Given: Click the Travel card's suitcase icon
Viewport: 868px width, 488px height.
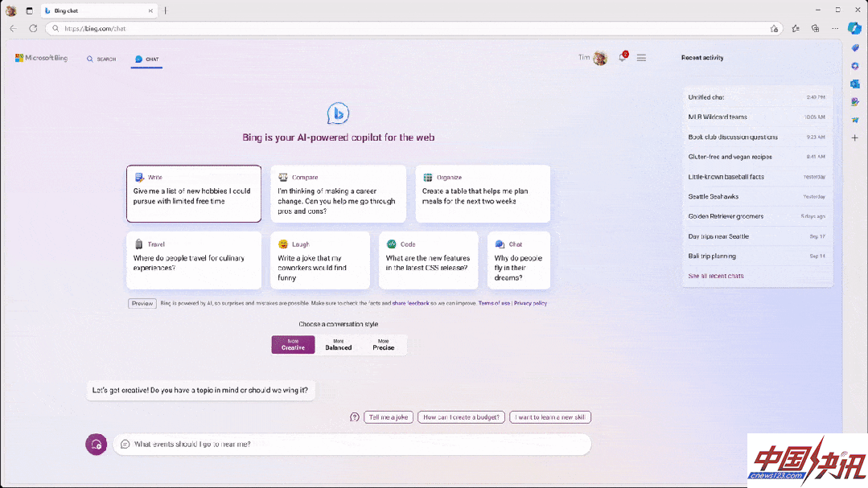Looking at the screenshot, I should (x=138, y=244).
